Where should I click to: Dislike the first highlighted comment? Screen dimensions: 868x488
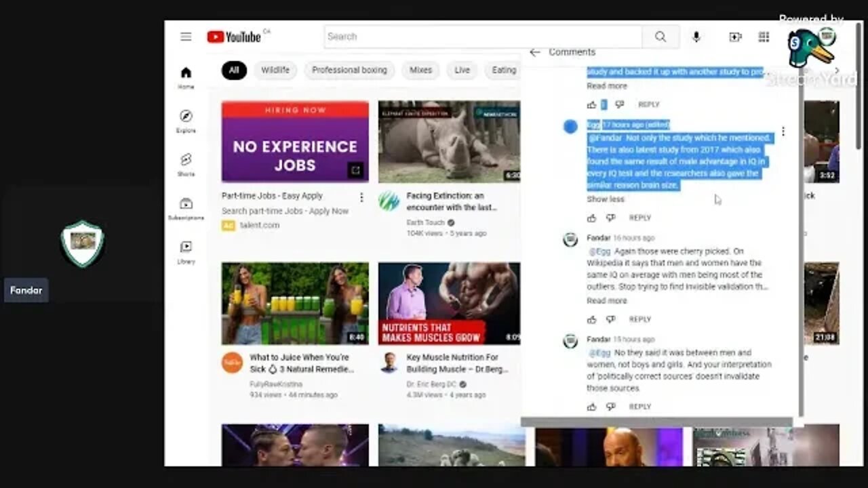click(x=619, y=104)
